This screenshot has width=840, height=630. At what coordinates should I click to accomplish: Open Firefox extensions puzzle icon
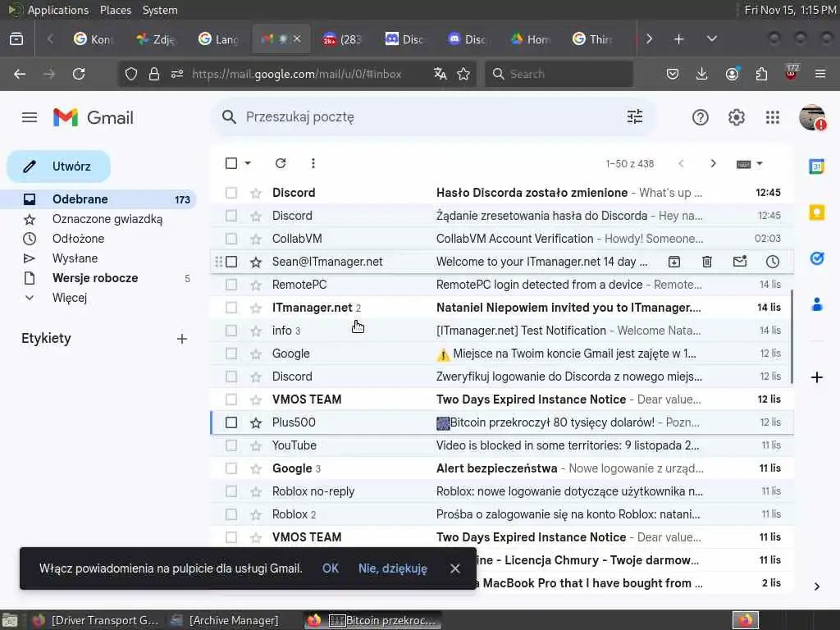(761, 74)
